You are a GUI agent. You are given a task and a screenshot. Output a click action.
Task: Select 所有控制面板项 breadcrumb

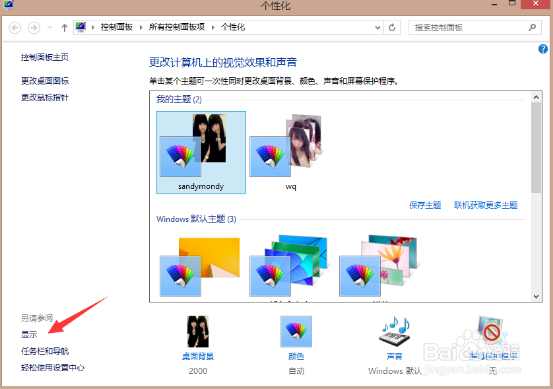click(x=177, y=27)
